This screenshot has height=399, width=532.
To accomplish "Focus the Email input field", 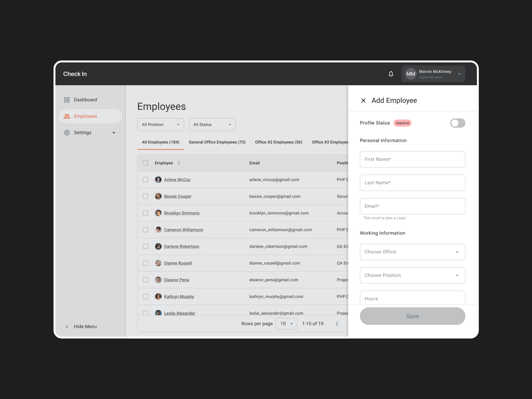I will [412, 206].
